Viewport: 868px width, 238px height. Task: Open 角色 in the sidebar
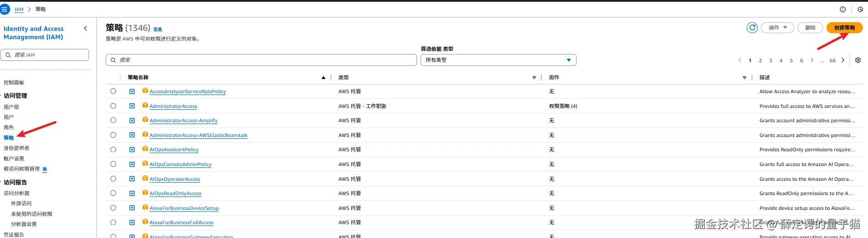(x=8, y=127)
